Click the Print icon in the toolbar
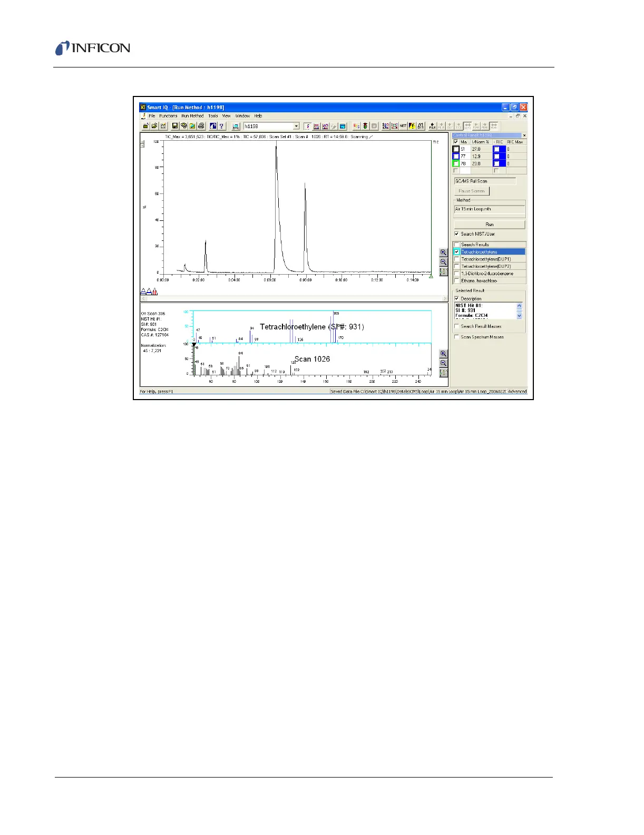Image resolution: width=644 pixels, height=835 pixels. (201, 127)
